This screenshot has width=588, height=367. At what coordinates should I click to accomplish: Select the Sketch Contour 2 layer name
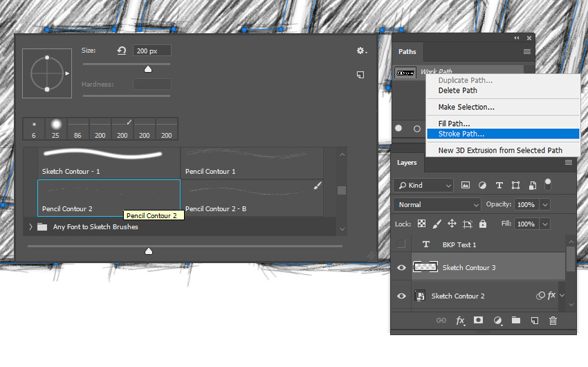(458, 296)
